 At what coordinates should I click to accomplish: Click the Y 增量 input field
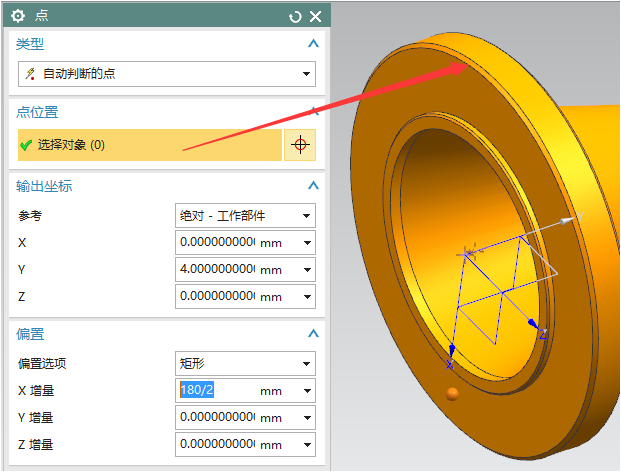click(216, 418)
